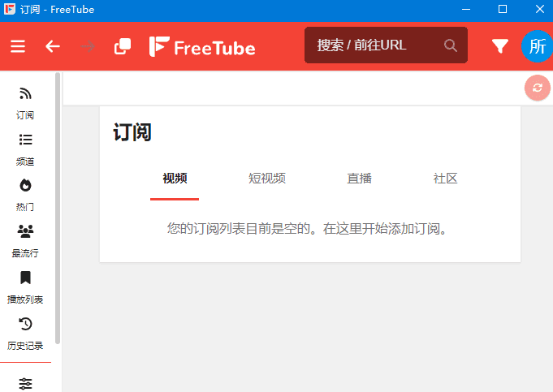Image resolution: width=553 pixels, height=392 pixels.
Task: Click the 订阅 page heading
Action: point(132,132)
